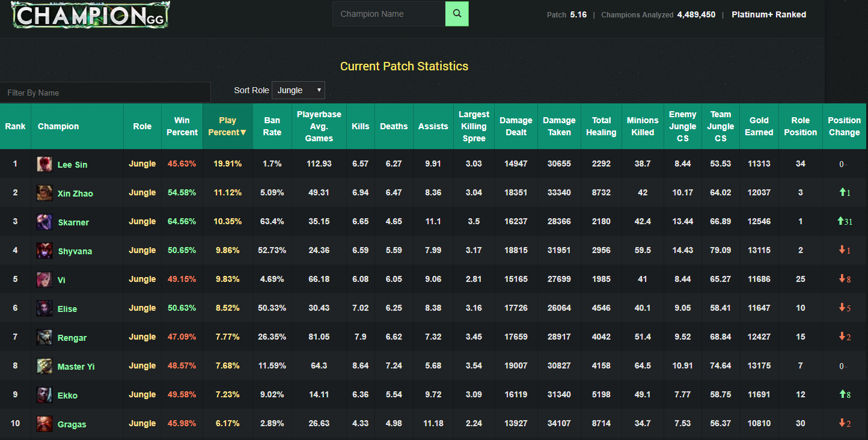
Task: Sort by Minions Killed column header
Action: (643, 126)
